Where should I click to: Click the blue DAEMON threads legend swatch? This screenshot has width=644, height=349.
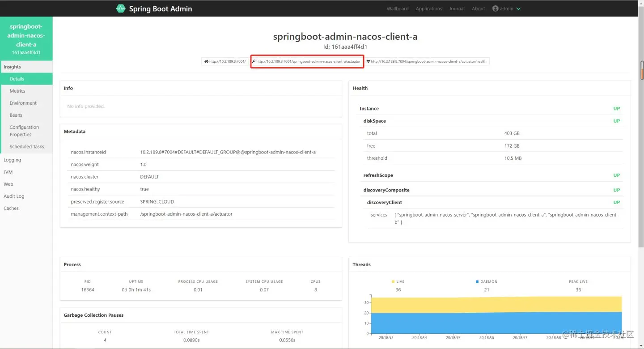[x=477, y=281]
